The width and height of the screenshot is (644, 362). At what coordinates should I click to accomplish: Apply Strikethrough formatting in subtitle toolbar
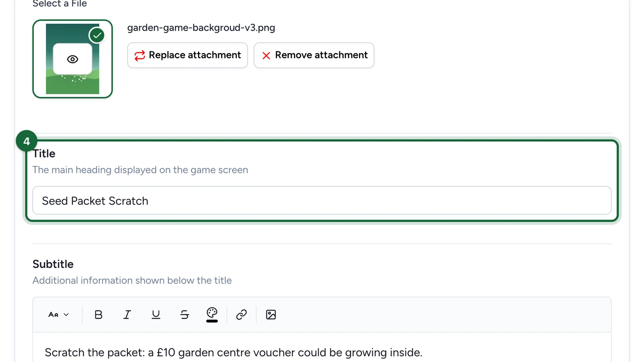click(x=185, y=315)
